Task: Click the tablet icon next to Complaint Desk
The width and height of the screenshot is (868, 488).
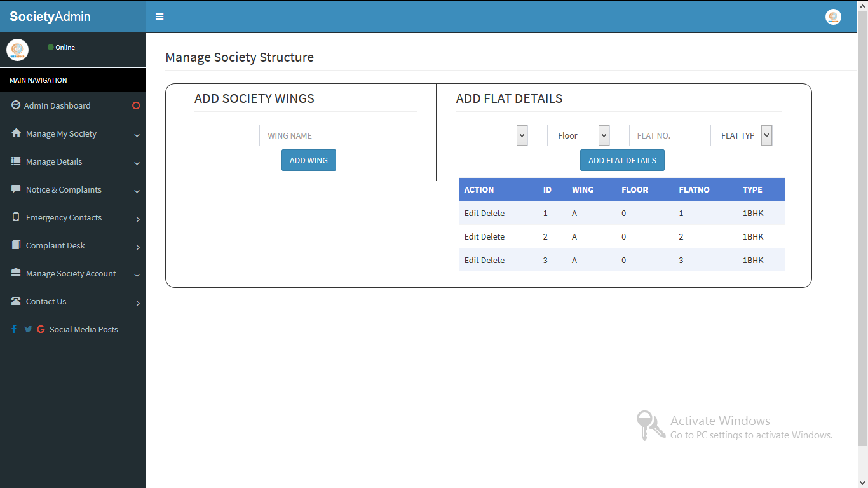Action: click(14, 245)
